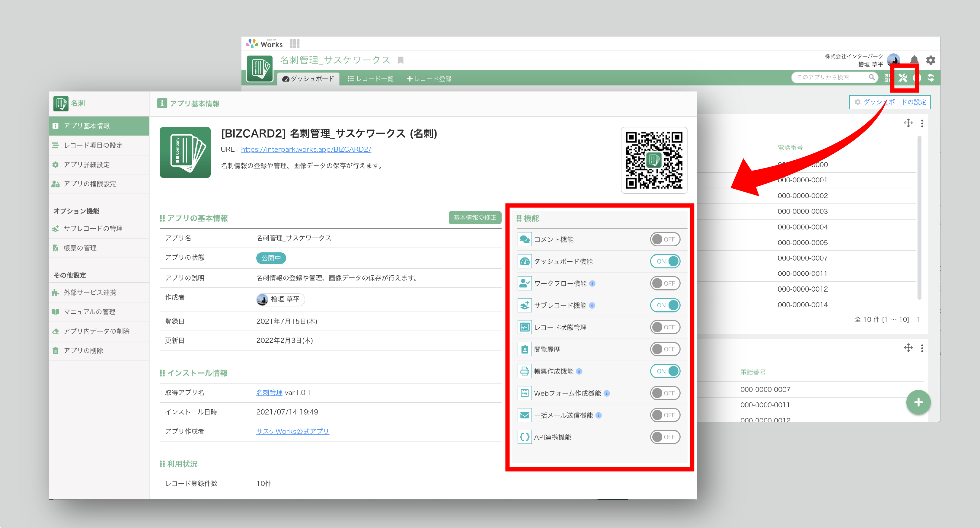Click the move handle on the first widget

tap(908, 123)
